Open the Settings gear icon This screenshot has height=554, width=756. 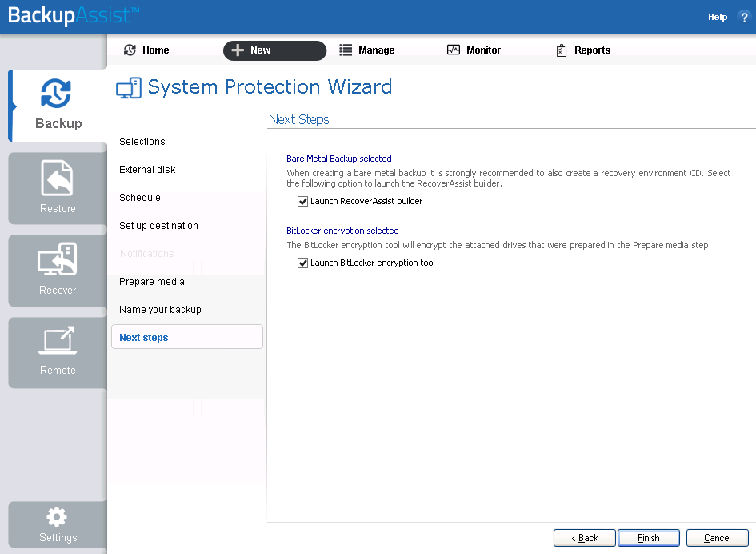tap(57, 517)
